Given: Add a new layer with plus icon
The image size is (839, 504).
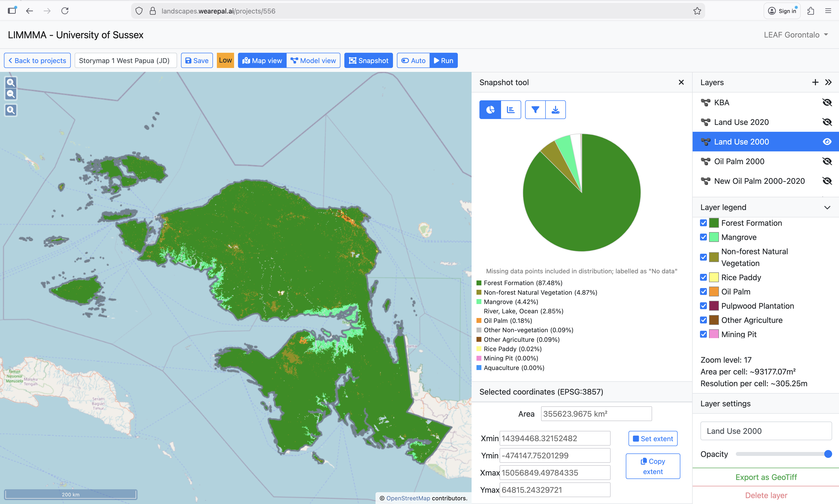Looking at the screenshot, I should pos(815,82).
